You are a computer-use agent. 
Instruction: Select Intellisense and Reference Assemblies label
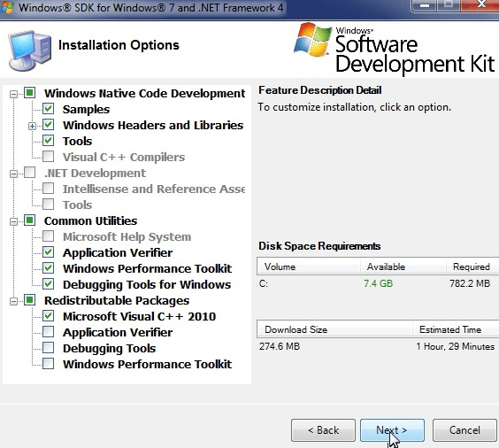154,189
